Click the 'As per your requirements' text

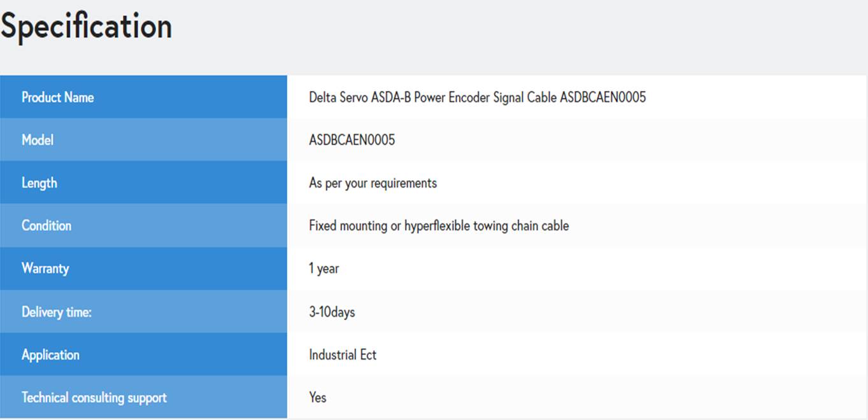click(x=373, y=183)
